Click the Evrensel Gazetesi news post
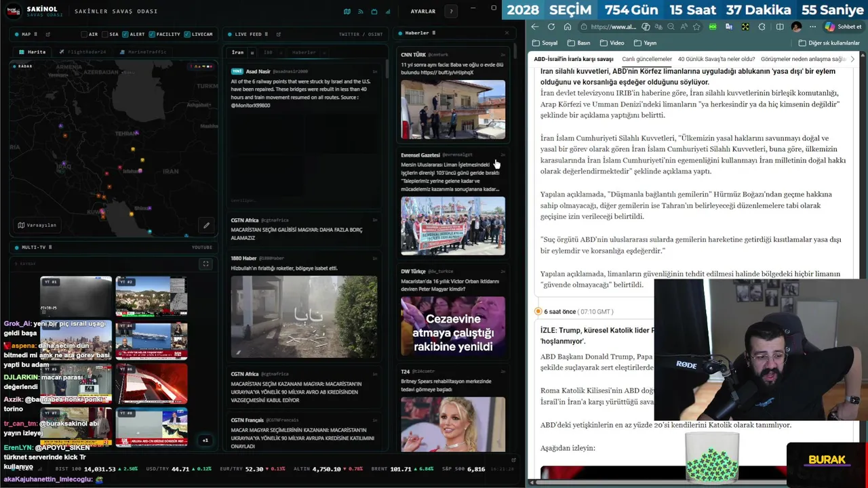This screenshot has height=488, width=868. pyautogui.click(x=453, y=202)
